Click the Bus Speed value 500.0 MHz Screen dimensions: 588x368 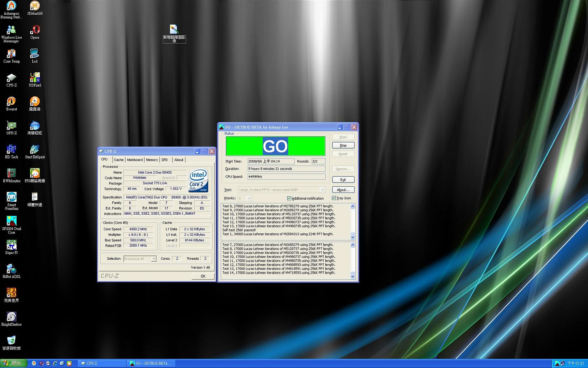point(138,240)
